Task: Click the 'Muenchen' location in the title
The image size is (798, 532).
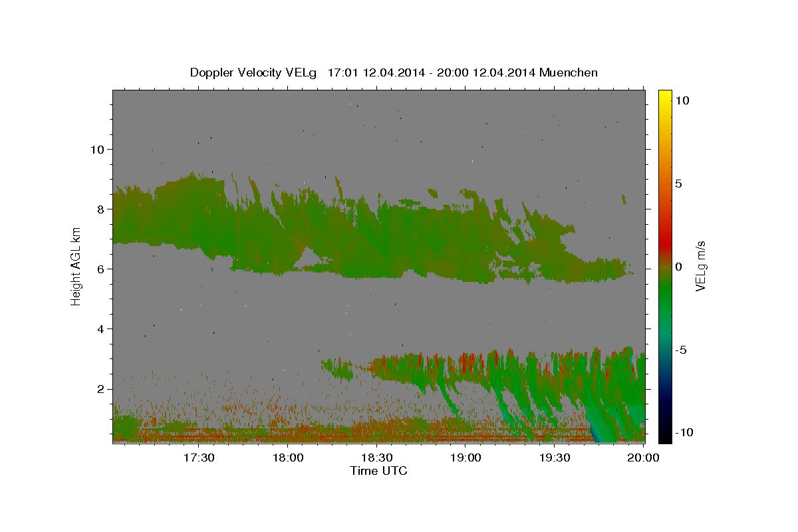Action: (x=569, y=72)
